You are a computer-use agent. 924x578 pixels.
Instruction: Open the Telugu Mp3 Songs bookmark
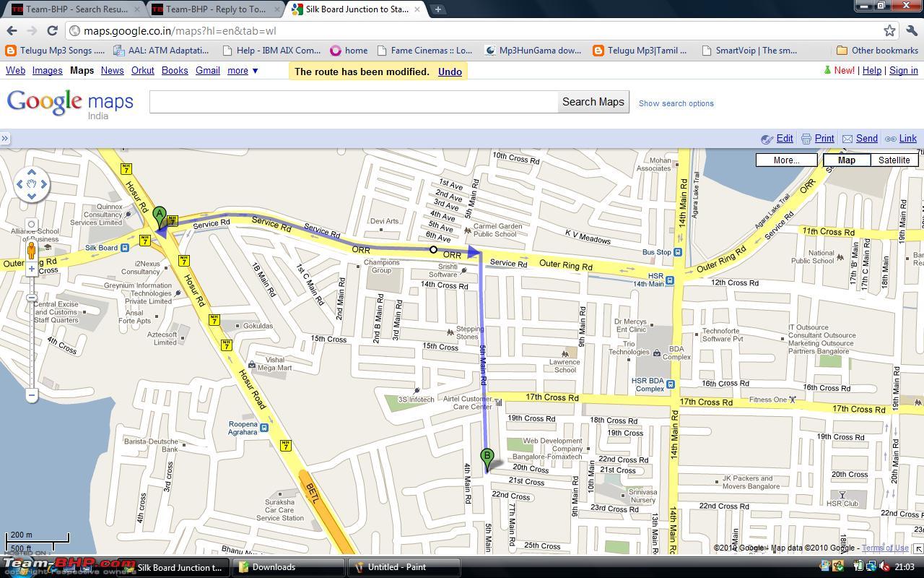pyautogui.click(x=55, y=51)
